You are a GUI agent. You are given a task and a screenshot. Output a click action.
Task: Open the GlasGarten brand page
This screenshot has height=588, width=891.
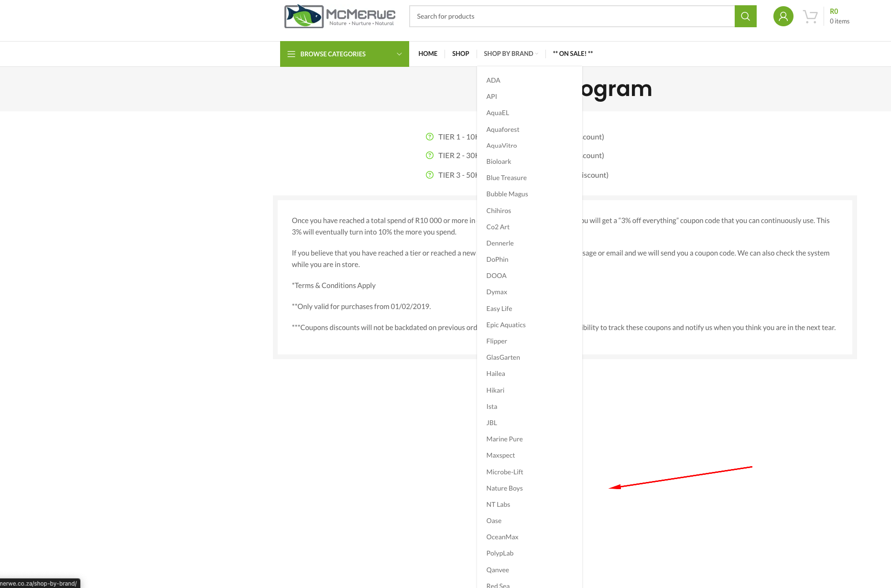tap(503, 357)
